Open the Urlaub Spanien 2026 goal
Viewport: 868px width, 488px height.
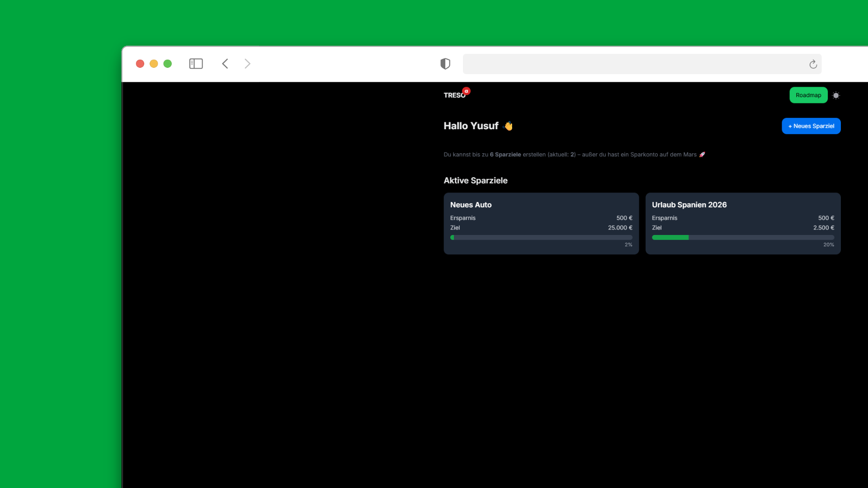pyautogui.click(x=743, y=224)
